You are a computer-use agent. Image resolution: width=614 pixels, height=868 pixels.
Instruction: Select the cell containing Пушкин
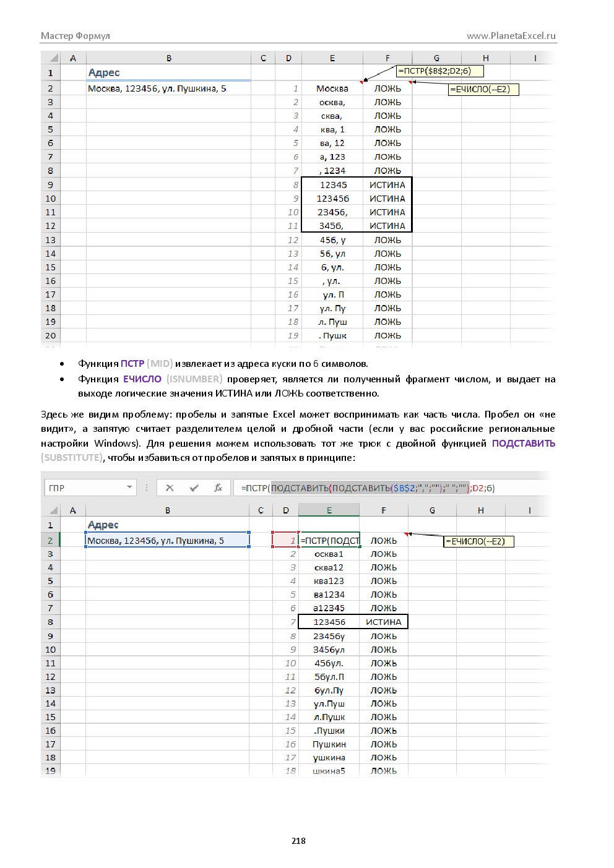[329, 744]
